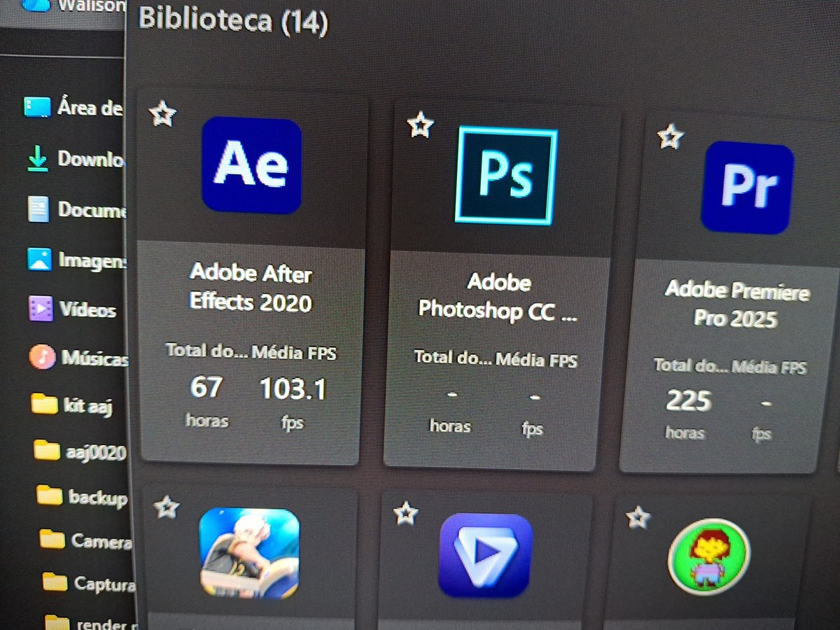Toggle star on the anime game card

tap(166, 507)
